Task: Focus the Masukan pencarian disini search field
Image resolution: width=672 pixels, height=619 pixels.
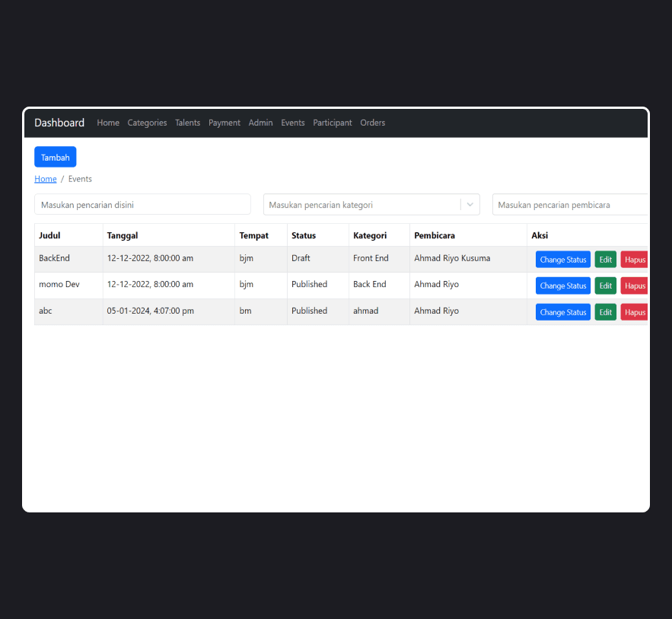Action: pyautogui.click(x=142, y=205)
